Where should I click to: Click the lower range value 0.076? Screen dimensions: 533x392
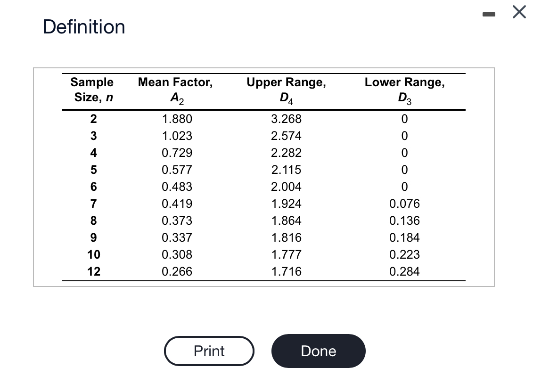pos(403,204)
